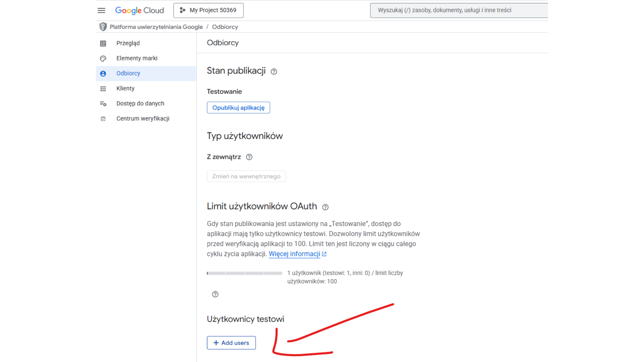Click the user count text beside the progress bar

click(345, 277)
